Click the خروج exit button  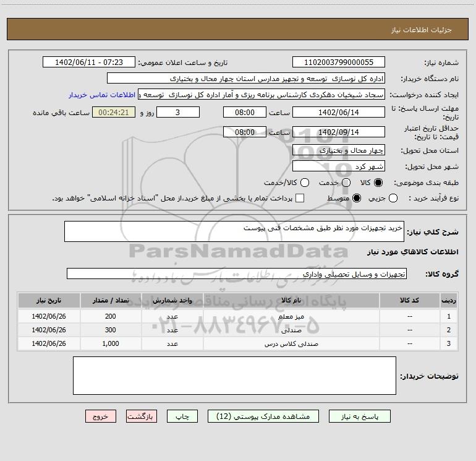(101, 416)
